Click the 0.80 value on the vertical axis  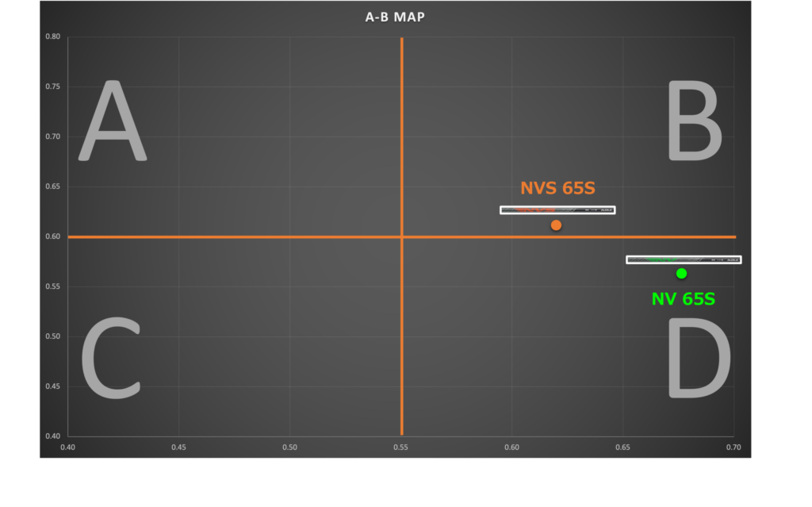coord(52,36)
